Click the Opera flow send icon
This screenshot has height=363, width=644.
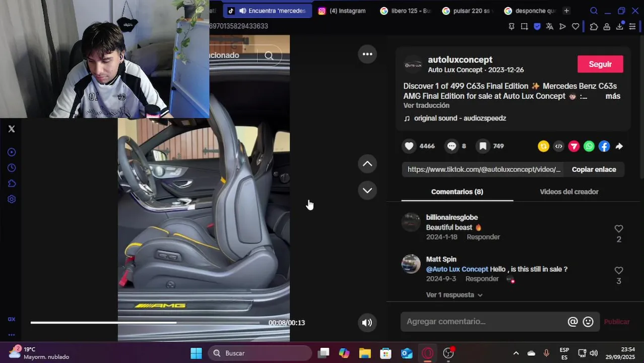click(x=562, y=27)
